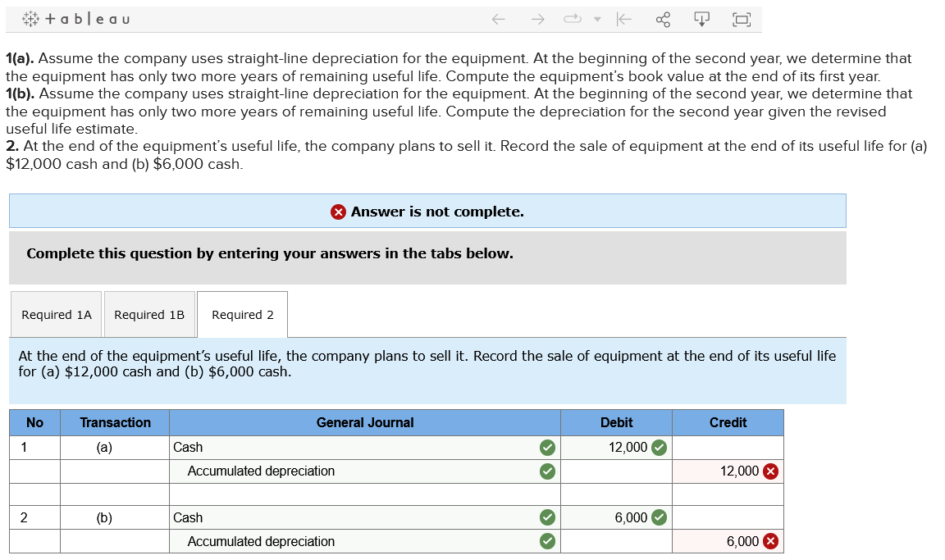Click the Download icon in the toolbar
This screenshot has height=560, width=945.
(703, 18)
